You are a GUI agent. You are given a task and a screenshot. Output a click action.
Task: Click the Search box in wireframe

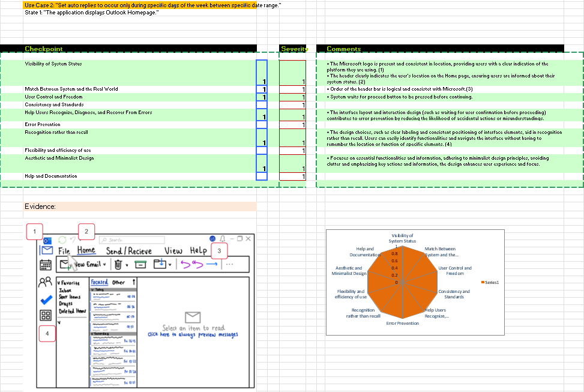[132, 240]
